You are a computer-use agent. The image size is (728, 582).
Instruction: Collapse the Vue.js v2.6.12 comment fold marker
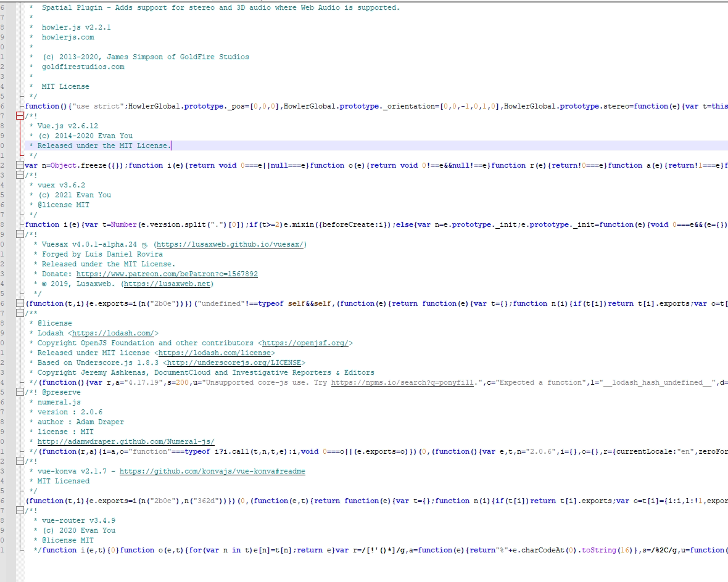pos(20,116)
